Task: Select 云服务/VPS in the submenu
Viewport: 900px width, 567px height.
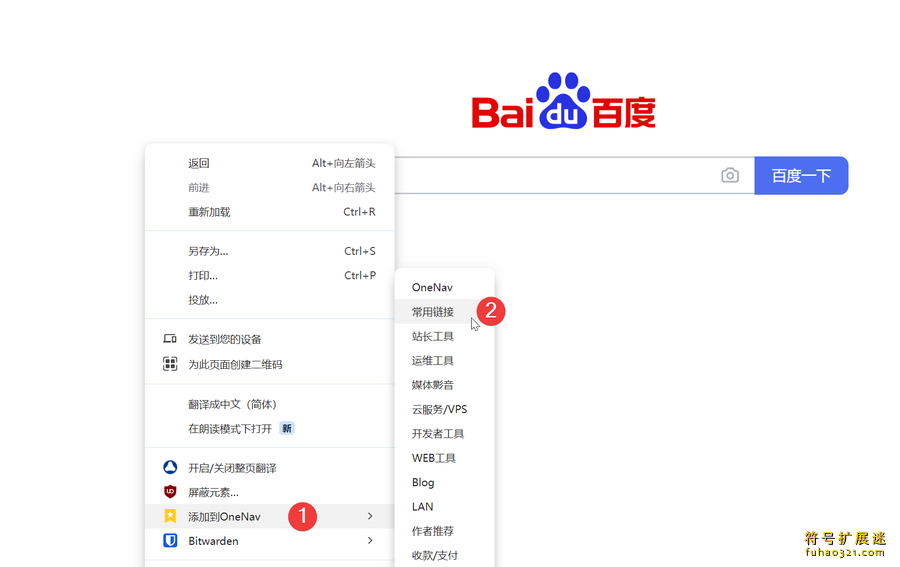Action: coord(444,409)
